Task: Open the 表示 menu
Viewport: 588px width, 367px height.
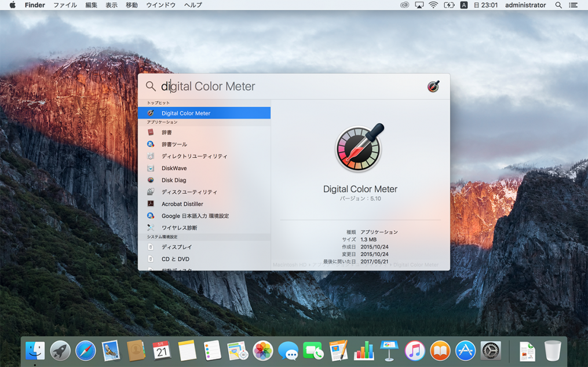Action: [x=111, y=5]
